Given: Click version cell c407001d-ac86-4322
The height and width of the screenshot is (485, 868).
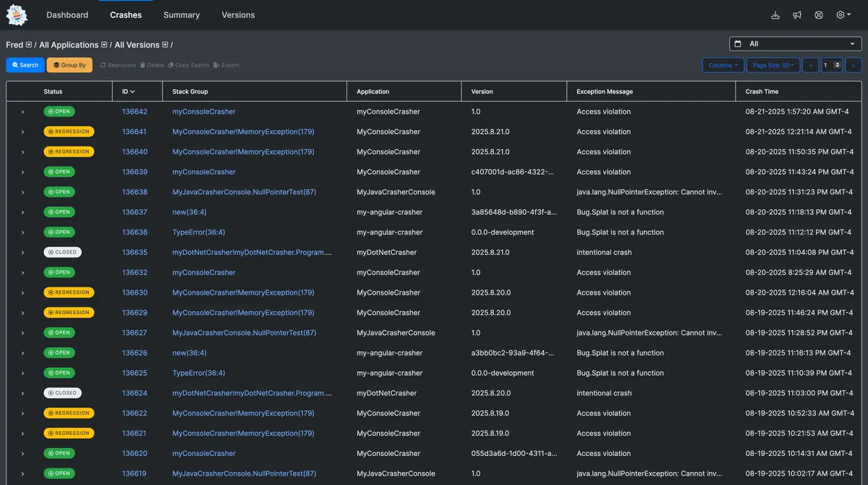Looking at the screenshot, I should pos(514,172).
